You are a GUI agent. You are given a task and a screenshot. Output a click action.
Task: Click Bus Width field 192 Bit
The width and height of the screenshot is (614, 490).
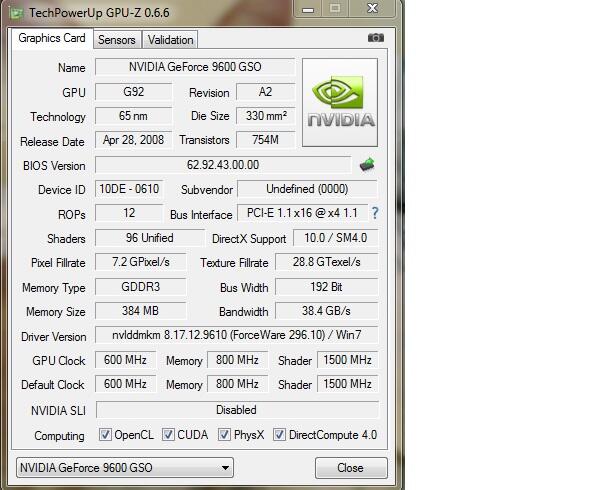(327, 287)
